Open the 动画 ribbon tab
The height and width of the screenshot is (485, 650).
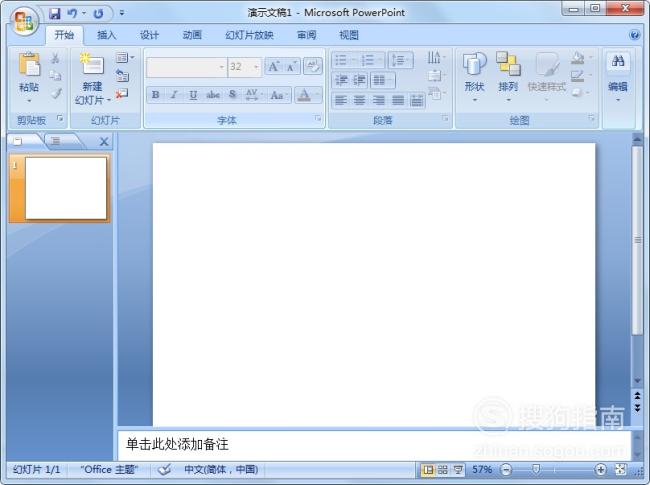click(x=192, y=35)
